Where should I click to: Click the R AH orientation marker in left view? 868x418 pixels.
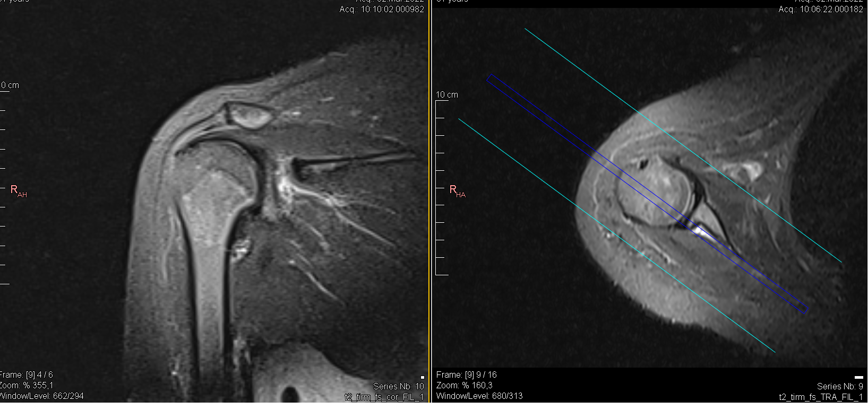click(18, 191)
